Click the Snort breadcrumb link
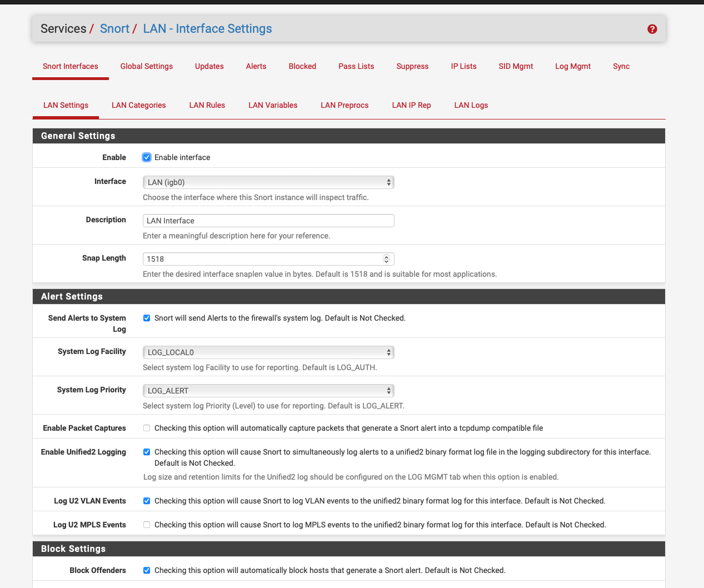This screenshot has height=588, width=704. (114, 28)
